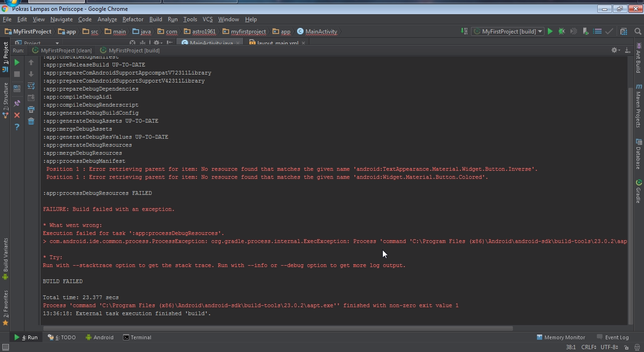The width and height of the screenshot is (644, 352).
Task: Clear console output with trash icon
Action: tap(31, 121)
